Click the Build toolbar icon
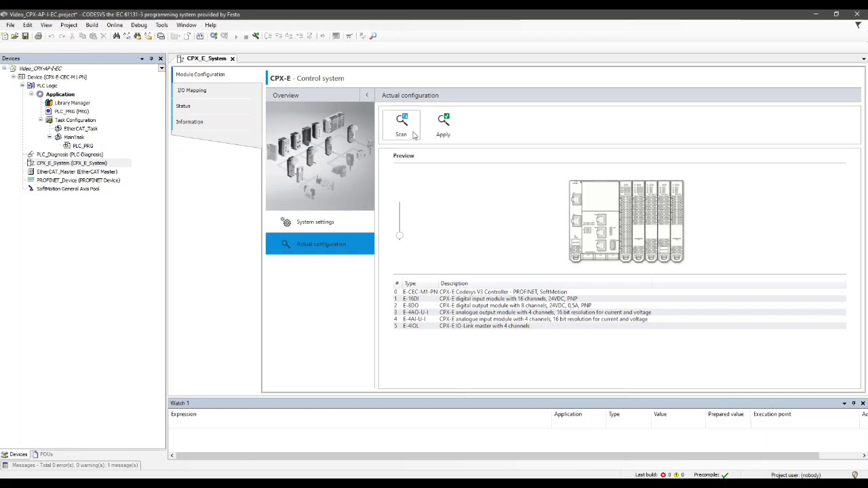868x488 pixels. 200,36
